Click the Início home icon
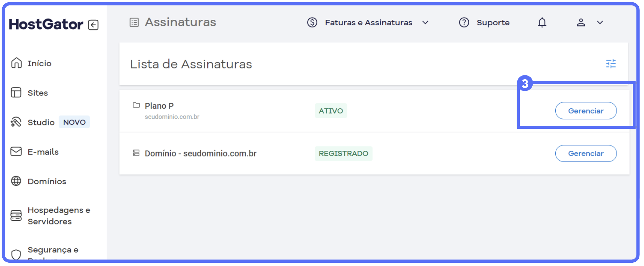Viewport: 644px width, 266px height. (16, 63)
